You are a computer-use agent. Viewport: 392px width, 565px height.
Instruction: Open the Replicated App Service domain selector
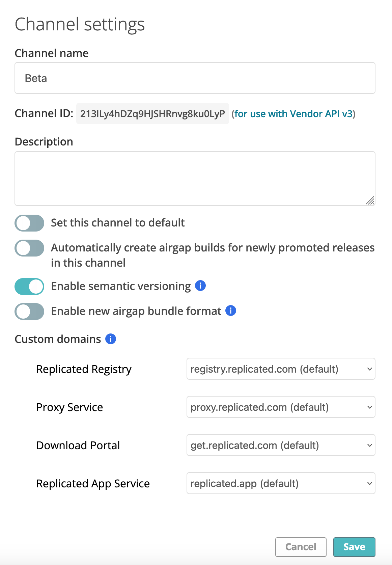(x=281, y=483)
